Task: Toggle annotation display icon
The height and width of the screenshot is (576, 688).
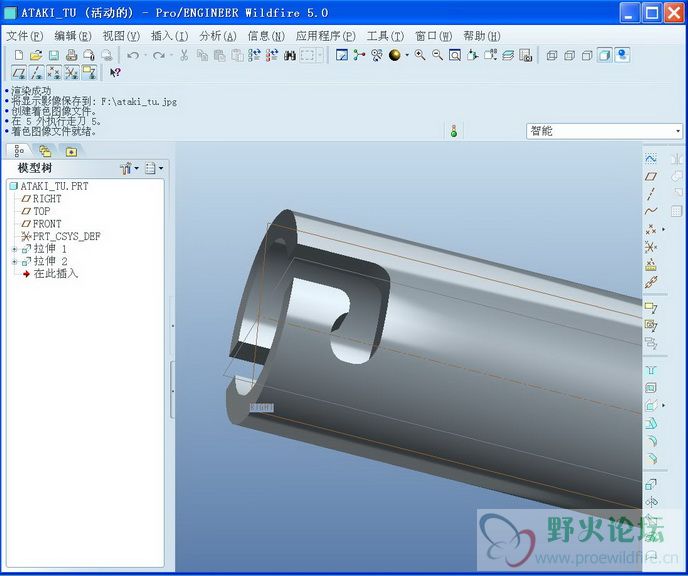Action: coord(89,72)
